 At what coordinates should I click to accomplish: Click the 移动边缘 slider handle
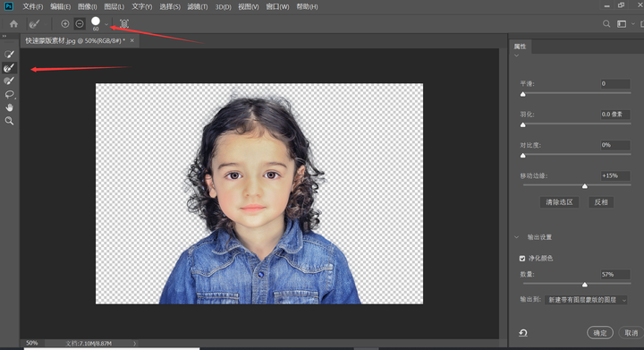coord(584,186)
